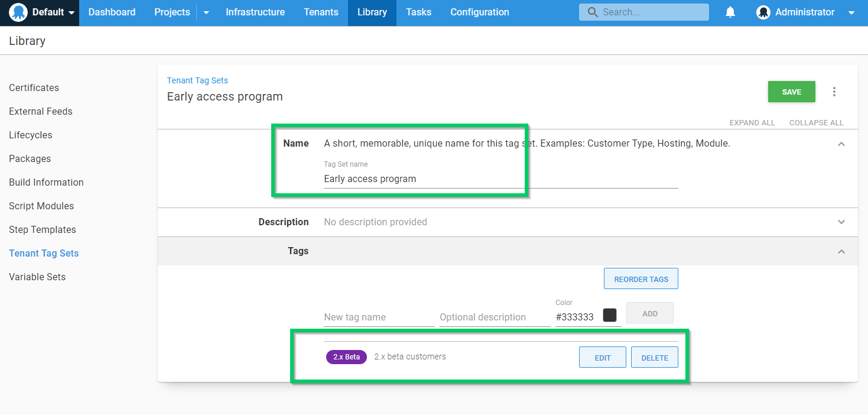This screenshot has height=415, width=868.
Task: Select Variable Sets in the sidebar
Action: point(37,277)
